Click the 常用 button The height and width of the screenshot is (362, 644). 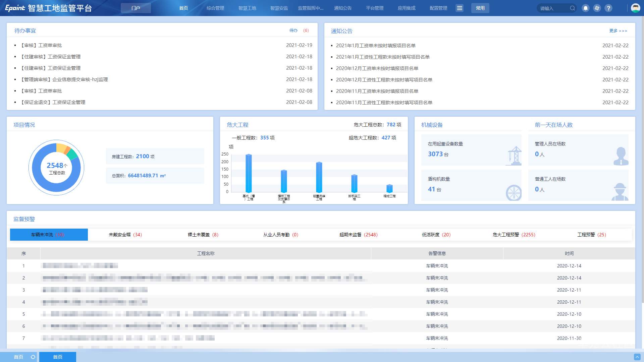(x=480, y=8)
